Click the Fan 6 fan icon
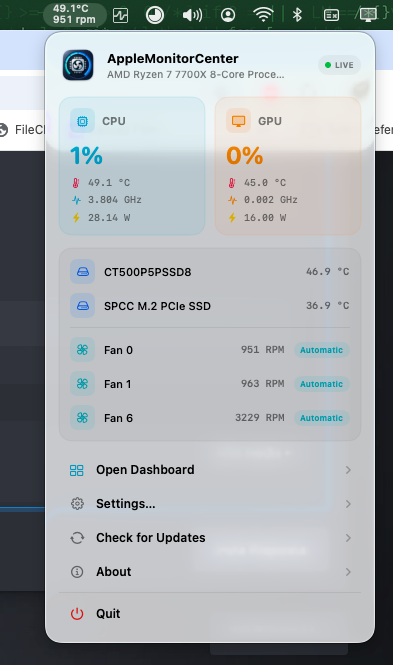The width and height of the screenshot is (393, 665). click(x=83, y=418)
